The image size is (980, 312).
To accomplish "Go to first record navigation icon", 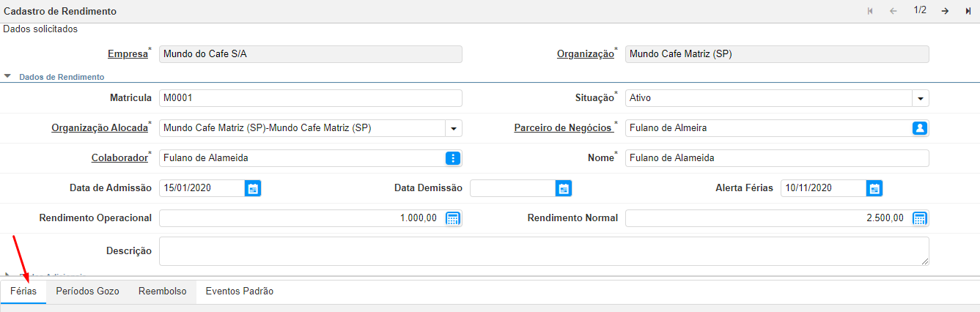I will pyautogui.click(x=870, y=11).
